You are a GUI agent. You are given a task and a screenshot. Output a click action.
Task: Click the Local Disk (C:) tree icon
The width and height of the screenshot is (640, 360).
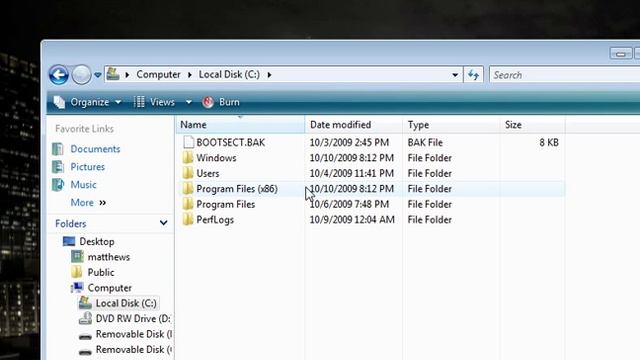point(85,303)
